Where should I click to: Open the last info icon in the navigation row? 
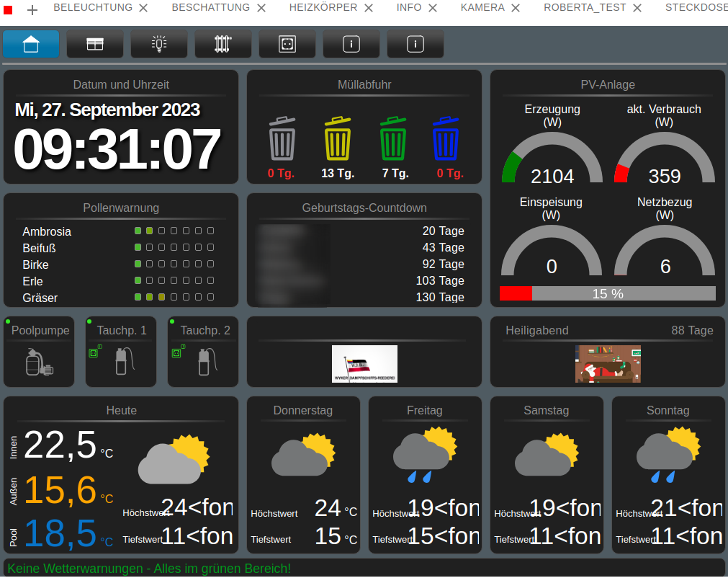coord(415,44)
